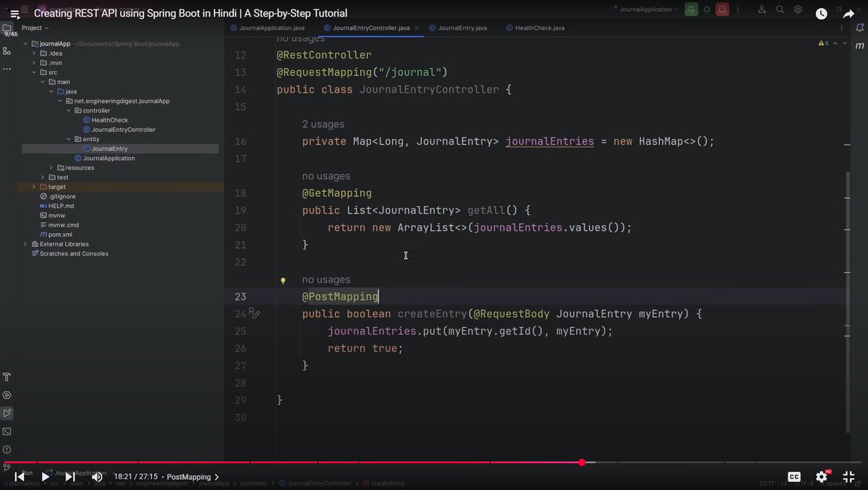868x490 pixels.
Task: Open the Notifications bell icon
Action: coord(860,28)
